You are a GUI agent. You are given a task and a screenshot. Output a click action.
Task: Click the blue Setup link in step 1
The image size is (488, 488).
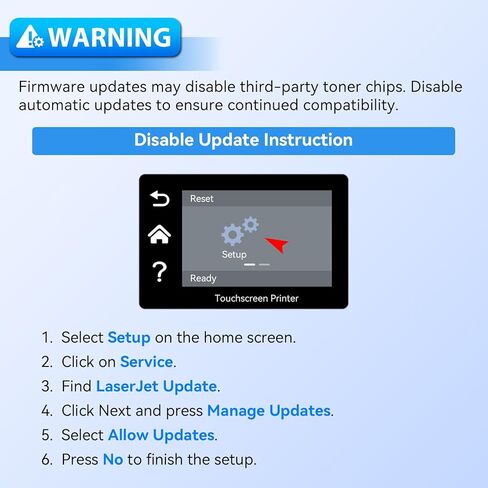(x=129, y=338)
